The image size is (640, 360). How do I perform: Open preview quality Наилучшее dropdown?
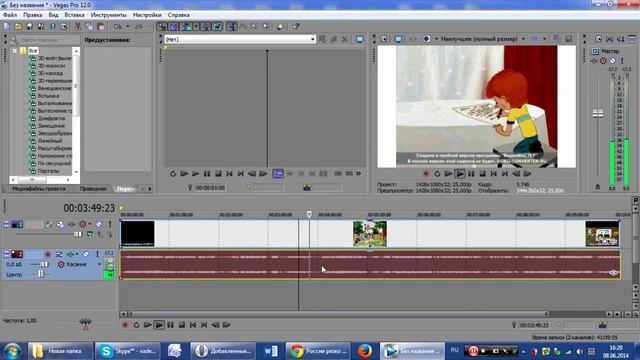523,39
